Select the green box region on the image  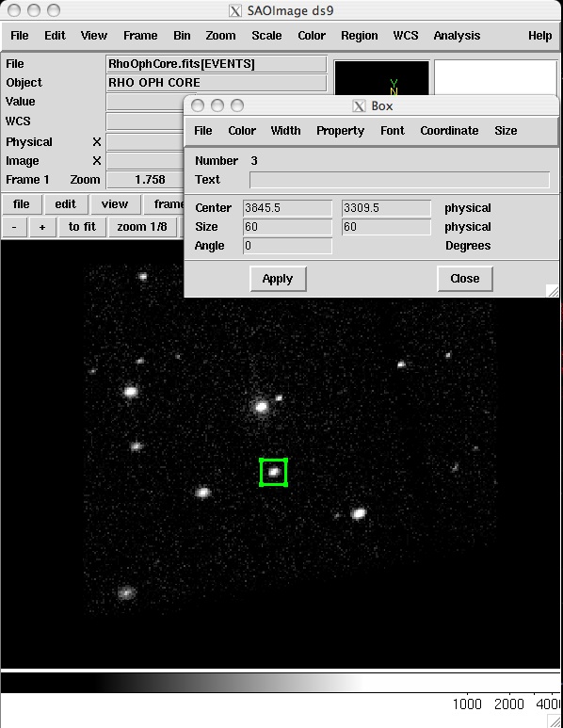point(273,472)
